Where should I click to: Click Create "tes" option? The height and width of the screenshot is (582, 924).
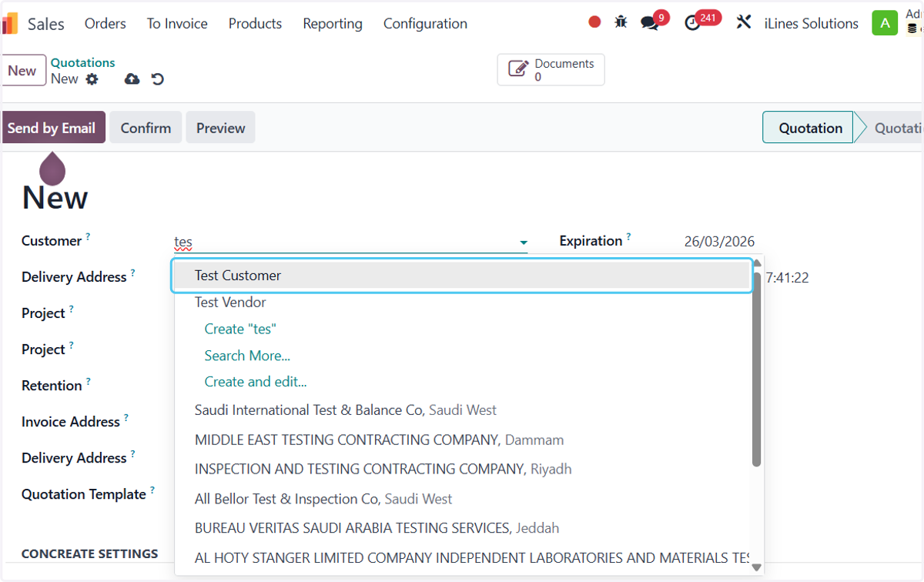240,329
